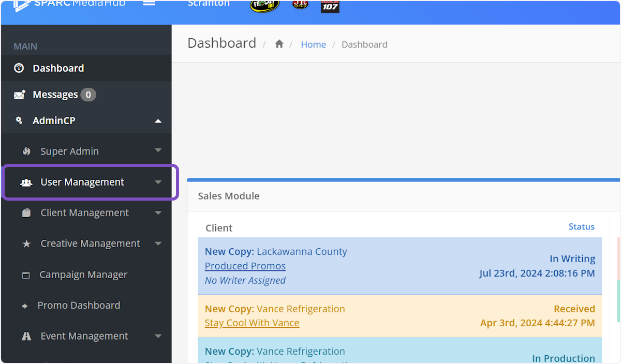
Task: Open Campaign Manager from the sidebar
Action: (83, 275)
